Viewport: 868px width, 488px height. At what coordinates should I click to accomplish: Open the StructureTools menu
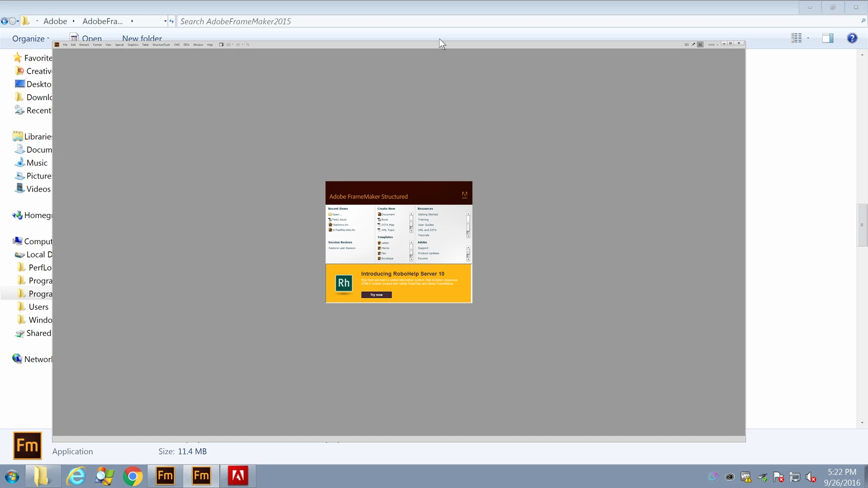coord(161,45)
